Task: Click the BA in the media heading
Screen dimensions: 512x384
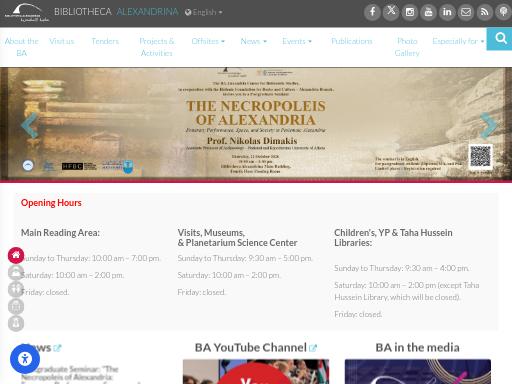Action: point(417,348)
